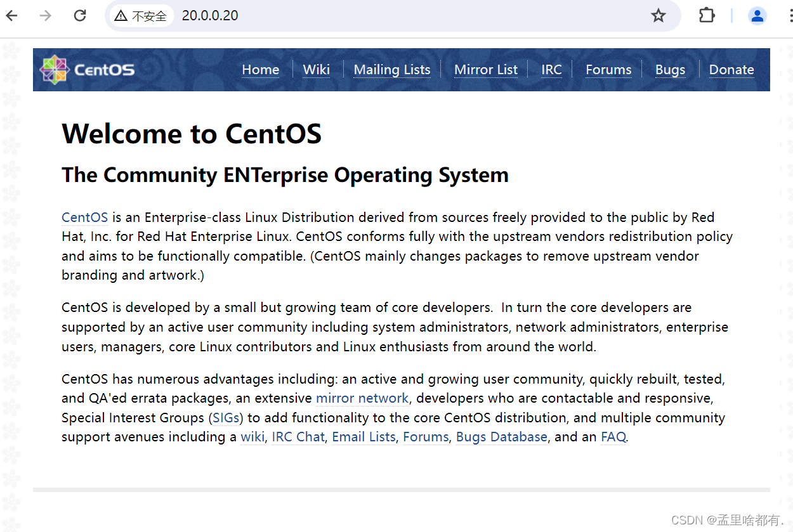Open the IRC nav item

551,70
